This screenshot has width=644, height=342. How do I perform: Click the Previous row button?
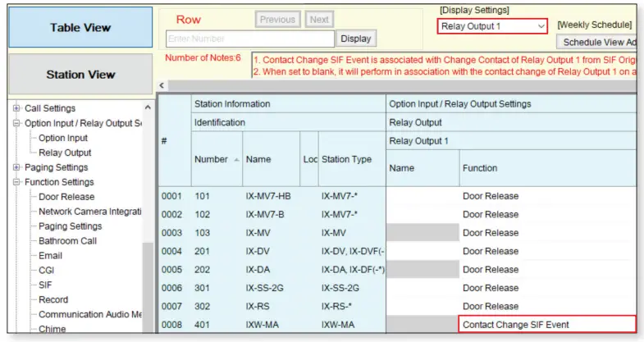point(277,20)
